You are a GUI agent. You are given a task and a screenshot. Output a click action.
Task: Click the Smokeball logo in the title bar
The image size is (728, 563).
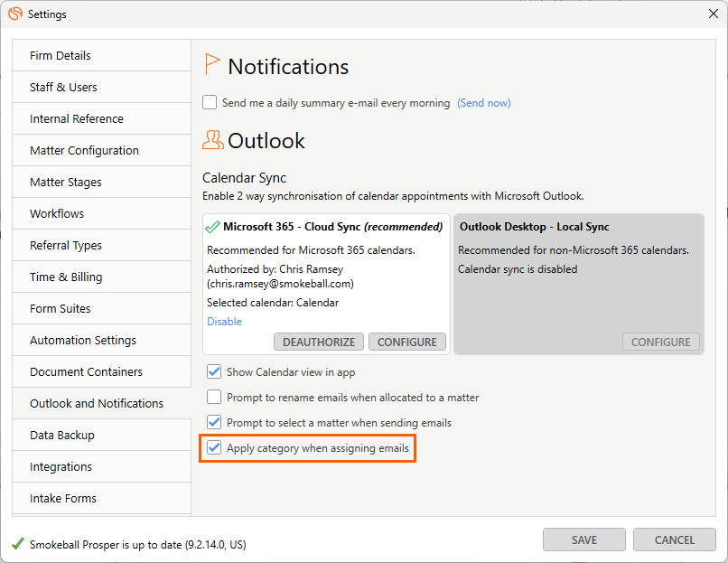(15, 14)
